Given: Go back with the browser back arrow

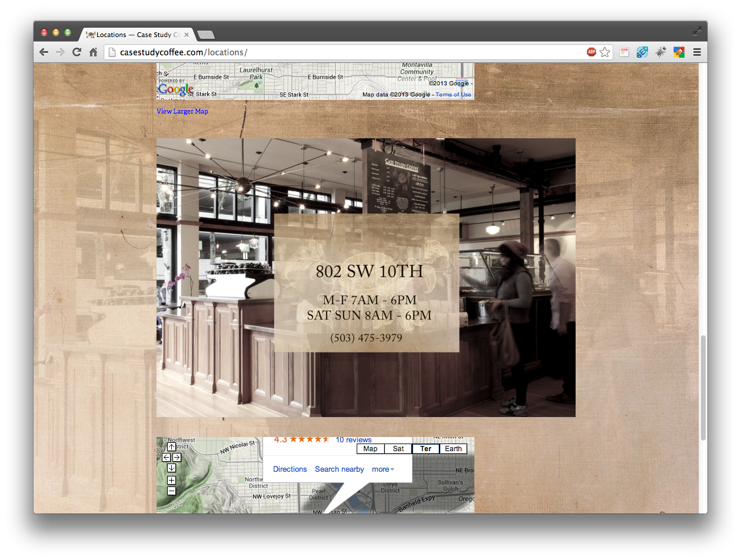Looking at the screenshot, I should coord(44,52).
